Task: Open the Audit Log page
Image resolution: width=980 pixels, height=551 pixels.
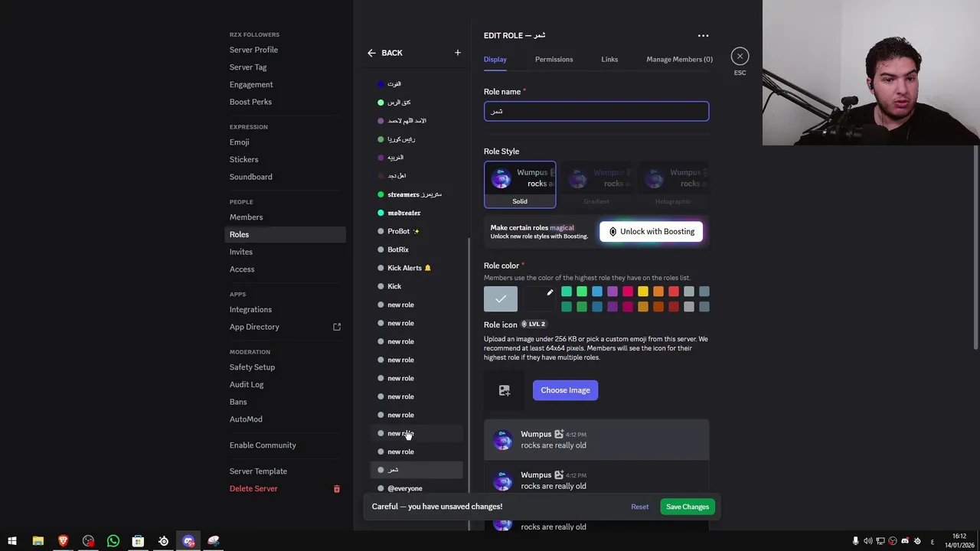Action: 285,385
